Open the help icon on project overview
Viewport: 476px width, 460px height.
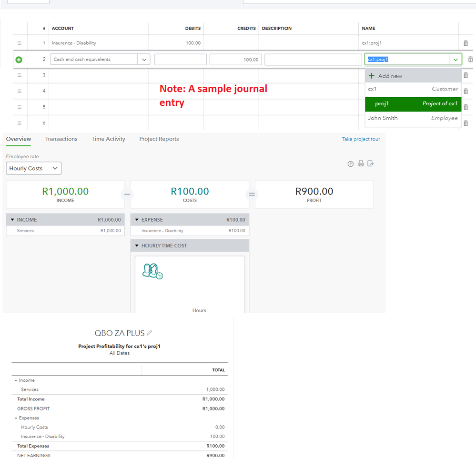tap(350, 164)
